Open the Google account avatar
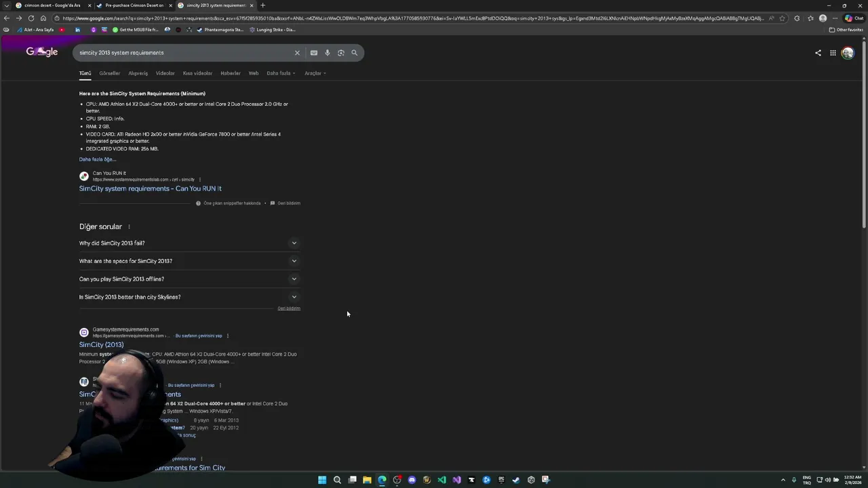The width and height of the screenshot is (868, 488). pyautogui.click(x=848, y=53)
